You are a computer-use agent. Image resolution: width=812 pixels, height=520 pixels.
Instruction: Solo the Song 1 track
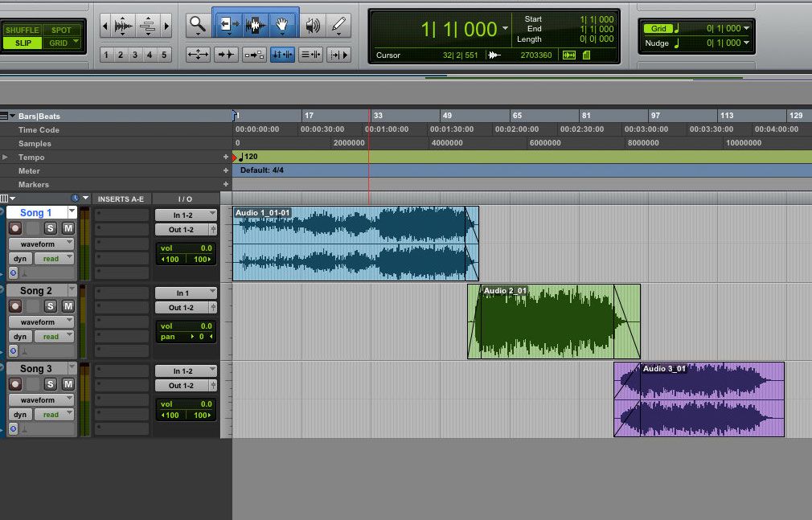click(50, 228)
